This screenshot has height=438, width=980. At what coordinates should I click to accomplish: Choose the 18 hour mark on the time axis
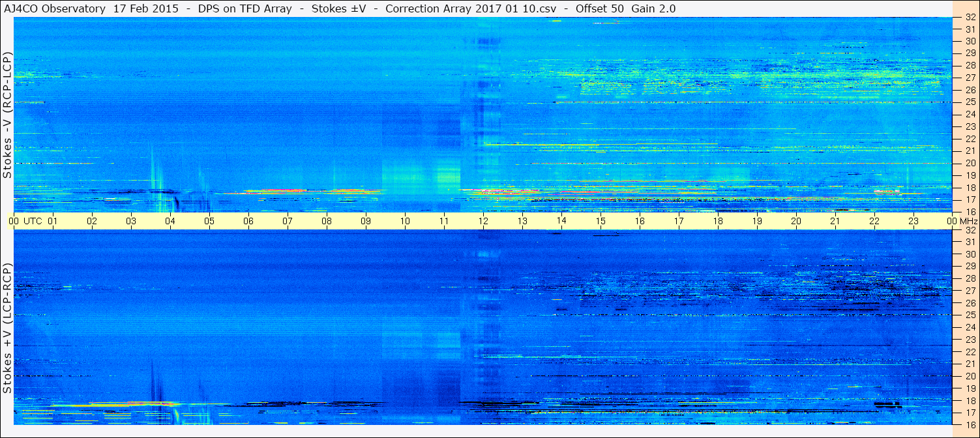coord(719,221)
